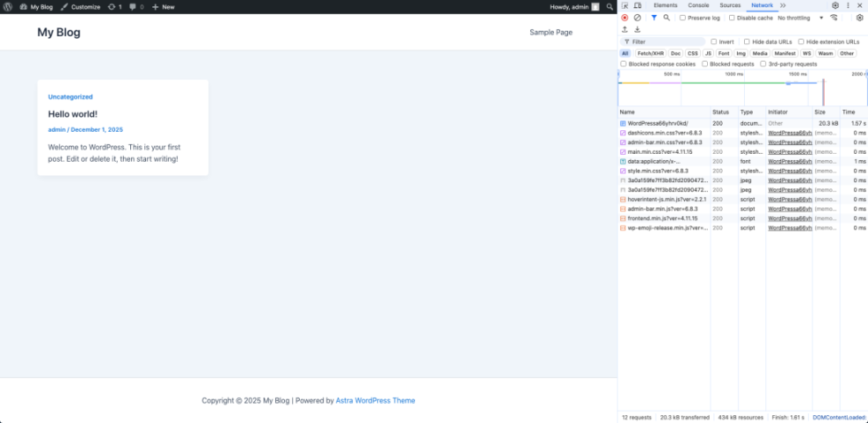Select the Network tab
868x423 pixels.
click(x=762, y=5)
